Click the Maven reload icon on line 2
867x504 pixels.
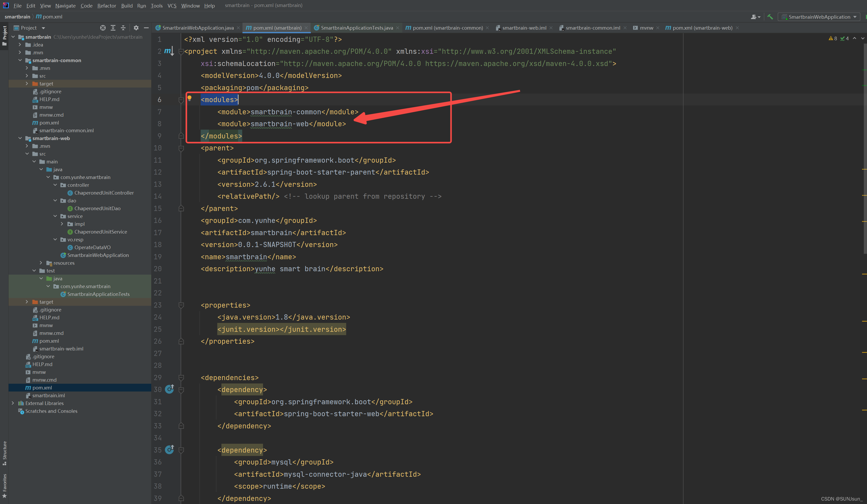tap(169, 51)
